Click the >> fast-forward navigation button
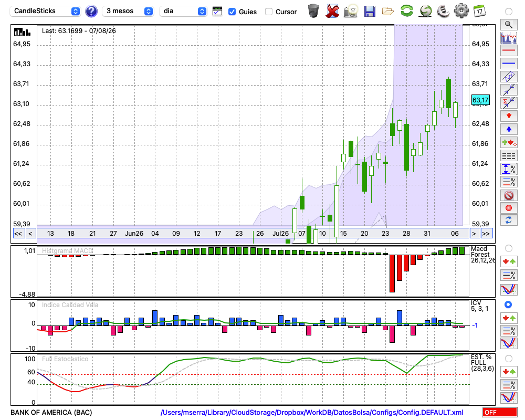The image size is (525, 420). [x=486, y=234]
